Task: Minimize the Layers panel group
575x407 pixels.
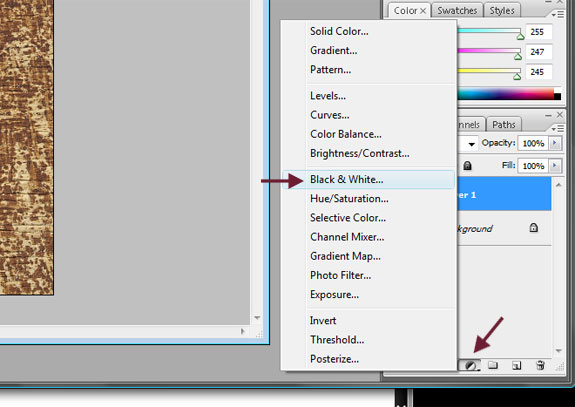Action: click(548, 116)
